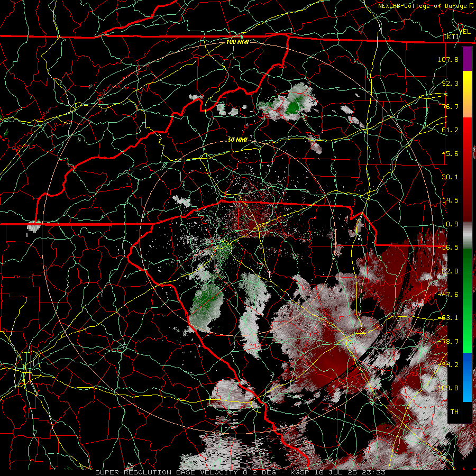
Task: Pick the gray near-zero segment of the color bar
Action: coord(467,235)
